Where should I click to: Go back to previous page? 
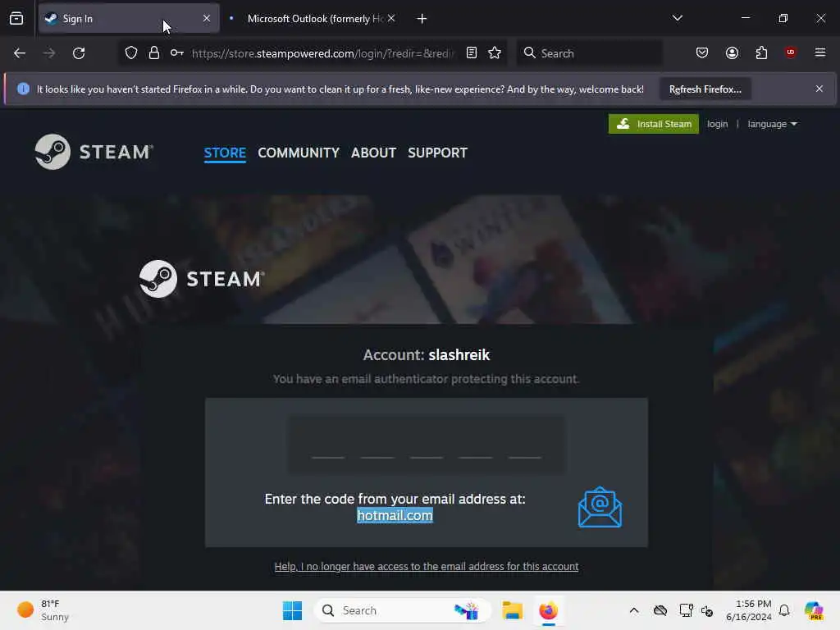pyautogui.click(x=20, y=53)
